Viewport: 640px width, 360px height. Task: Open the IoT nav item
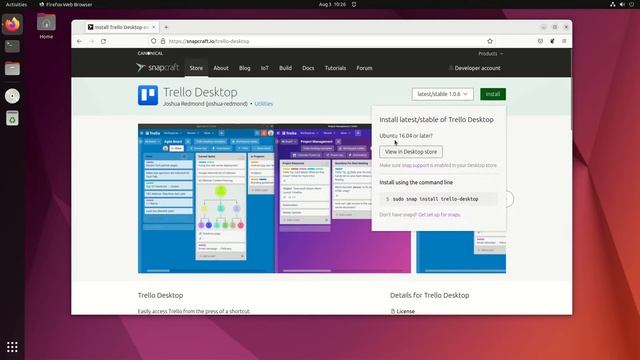265,68
